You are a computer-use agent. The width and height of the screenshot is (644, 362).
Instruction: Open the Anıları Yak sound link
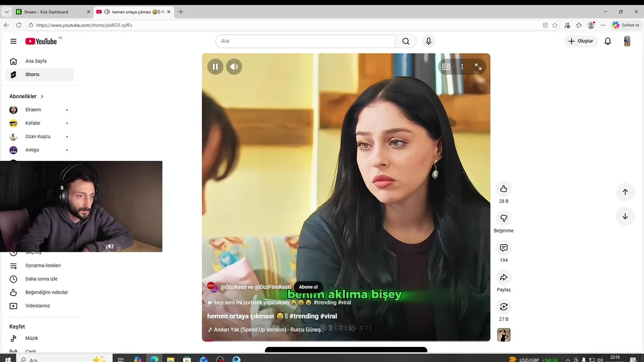tap(264, 330)
